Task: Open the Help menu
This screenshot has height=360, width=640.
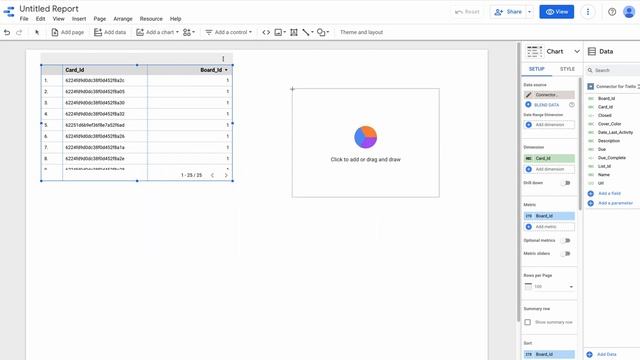Action: [x=176, y=19]
